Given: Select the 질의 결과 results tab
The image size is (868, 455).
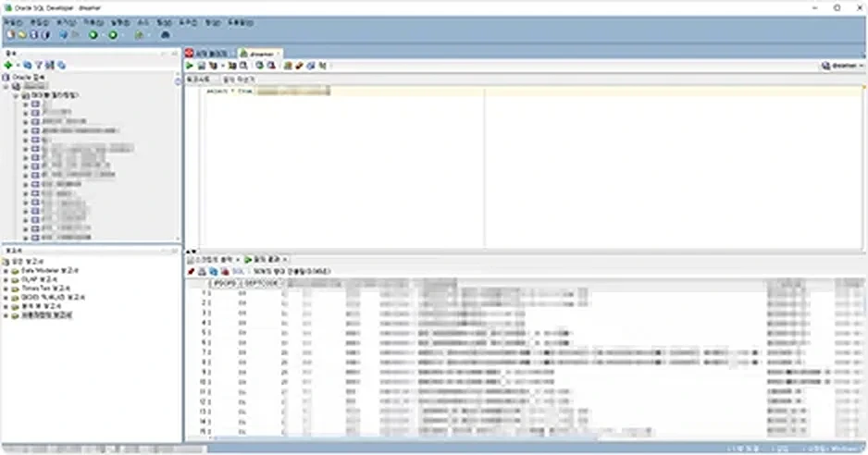Looking at the screenshot, I should click(x=264, y=260).
